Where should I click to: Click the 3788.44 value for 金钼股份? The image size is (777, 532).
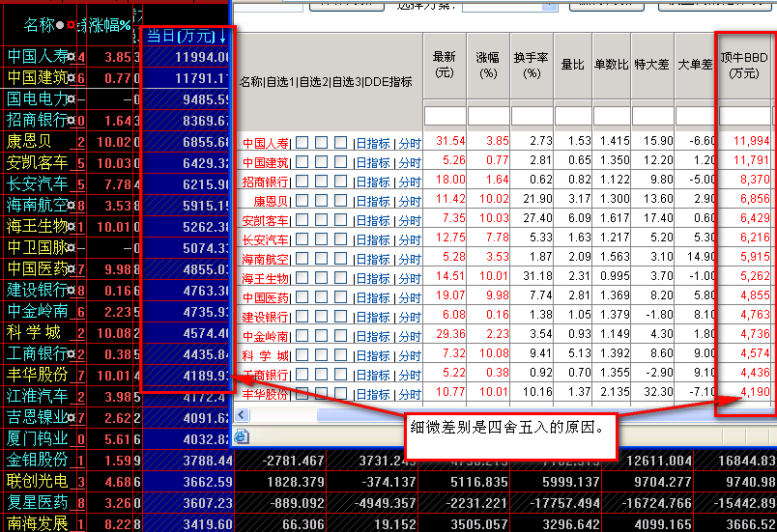coord(207,461)
